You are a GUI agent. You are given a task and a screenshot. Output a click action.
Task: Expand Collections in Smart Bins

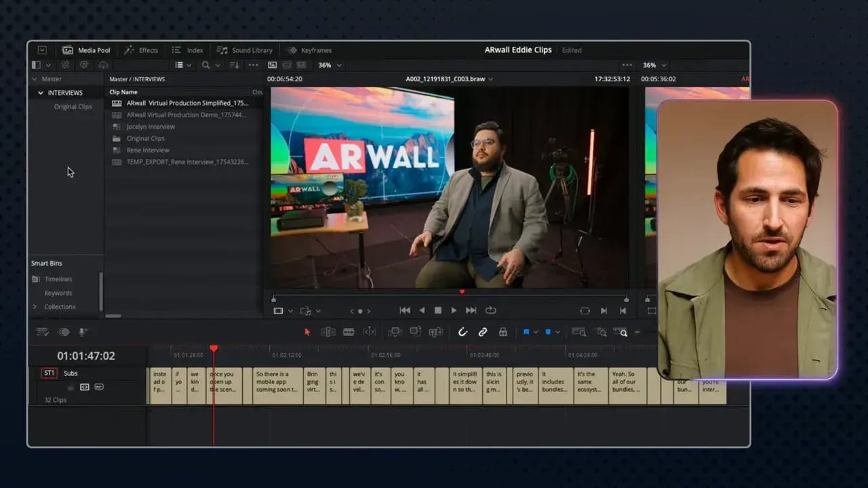(35, 307)
